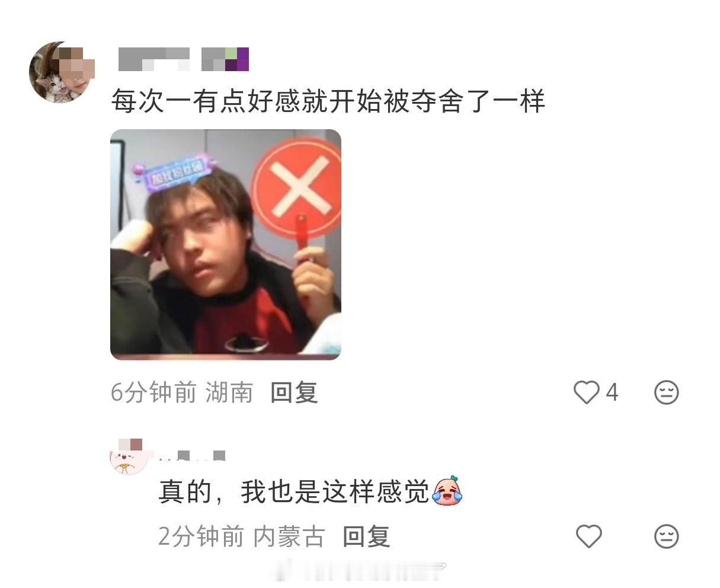
Task: Tap the 2分钟前 timestamp on the reply
Action: 201,536
